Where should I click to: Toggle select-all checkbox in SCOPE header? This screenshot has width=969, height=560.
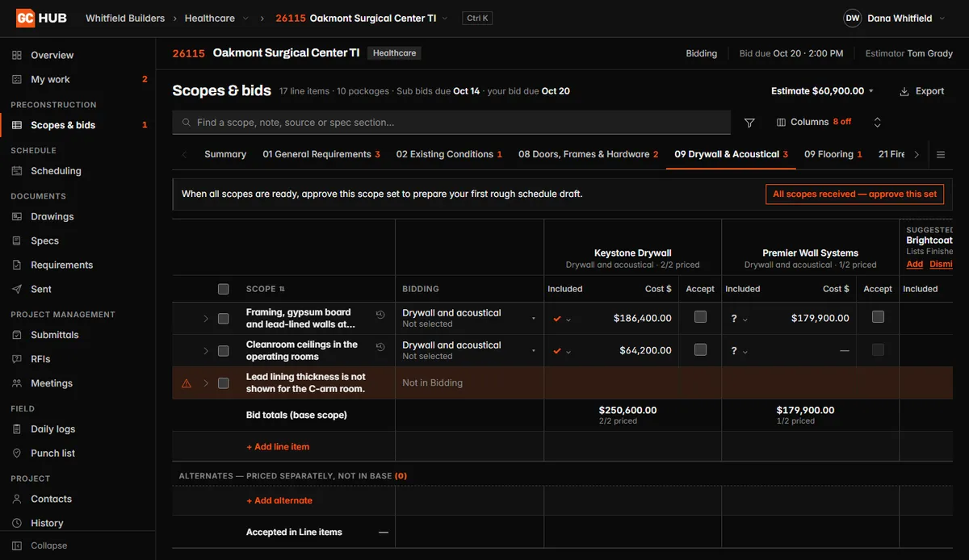point(224,289)
